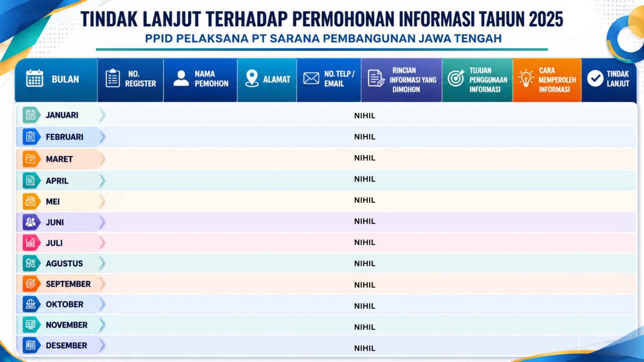Click the subtitle PPID PELAKSANA PT SARANA PEMBANGUNAN JAWA TENGAH

(x=323, y=39)
